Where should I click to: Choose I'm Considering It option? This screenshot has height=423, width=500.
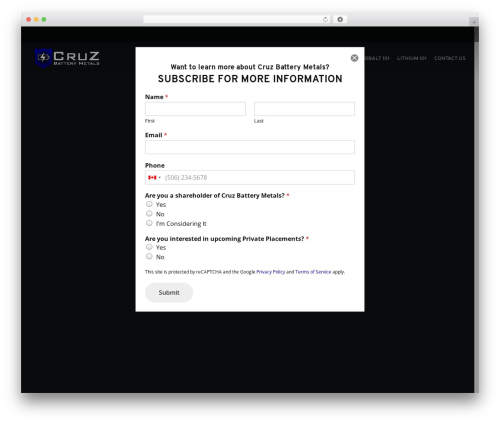pyautogui.click(x=149, y=223)
